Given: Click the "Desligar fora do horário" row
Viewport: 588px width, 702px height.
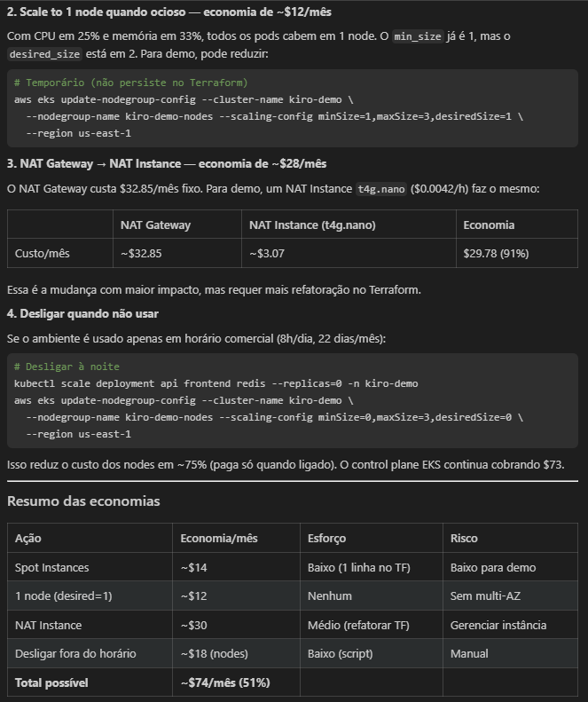Looking at the screenshot, I should click(75, 654).
